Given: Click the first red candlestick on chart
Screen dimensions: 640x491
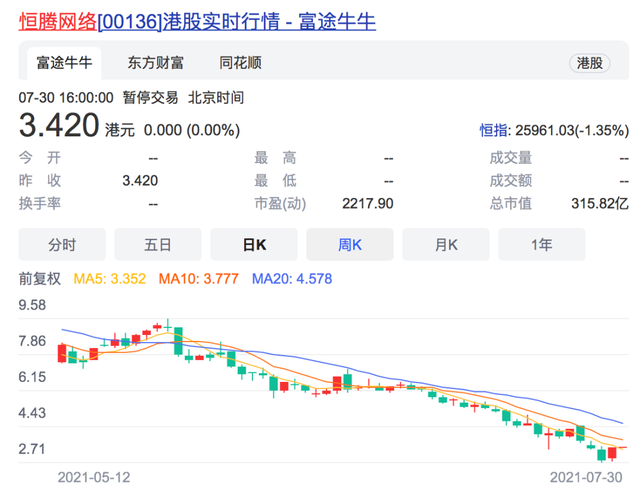Looking at the screenshot, I should click(x=62, y=353).
